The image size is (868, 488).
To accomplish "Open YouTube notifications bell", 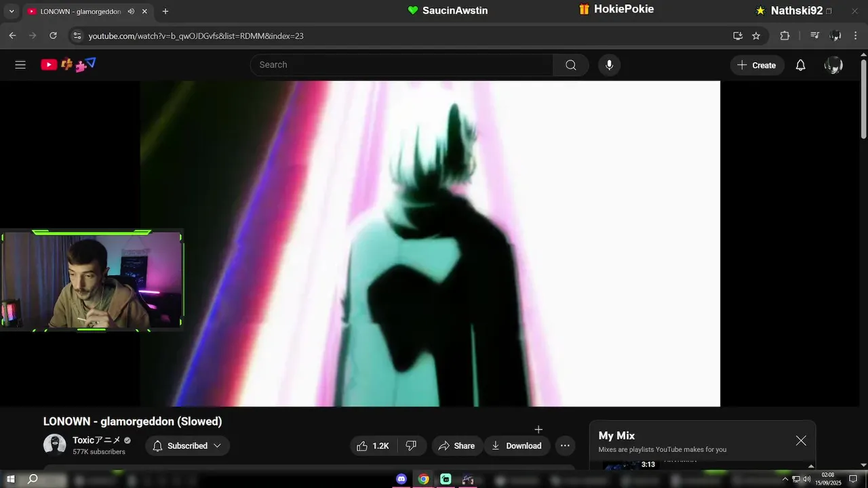I will [801, 65].
